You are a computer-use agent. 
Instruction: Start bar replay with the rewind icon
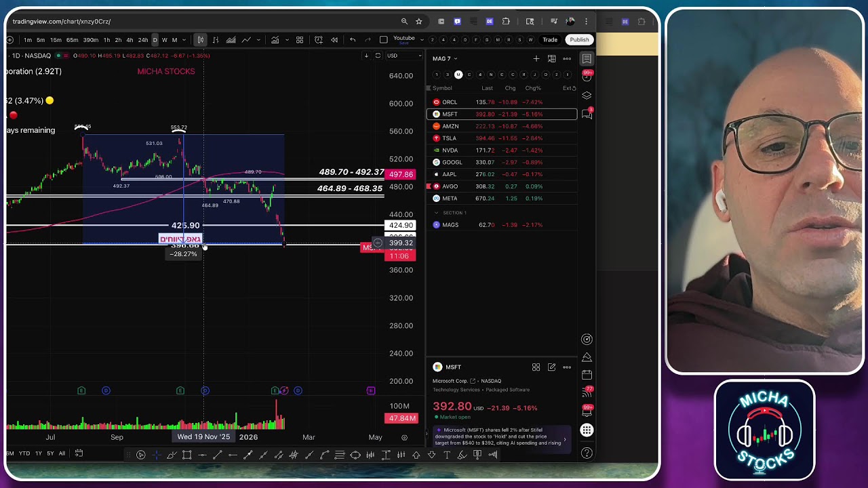334,40
